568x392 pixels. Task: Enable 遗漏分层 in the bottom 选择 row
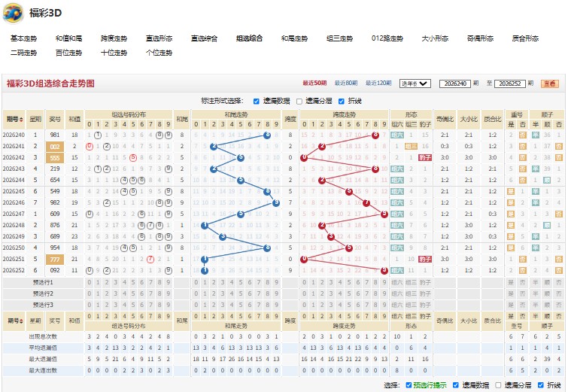click(499, 385)
